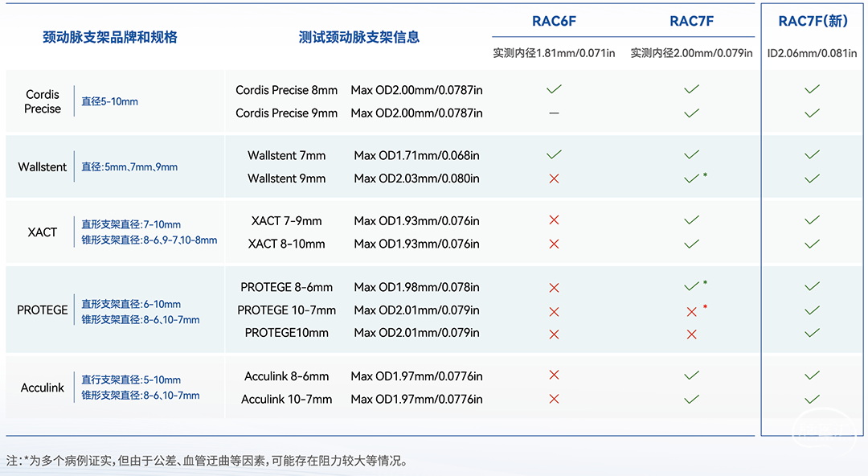
Task: Select the Max OD2.03mm/0.080in value
Action: (x=416, y=178)
